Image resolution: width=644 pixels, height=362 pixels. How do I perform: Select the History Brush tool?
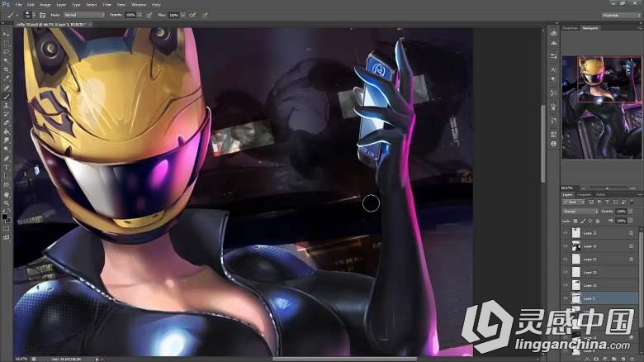pyautogui.click(x=6, y=114)
